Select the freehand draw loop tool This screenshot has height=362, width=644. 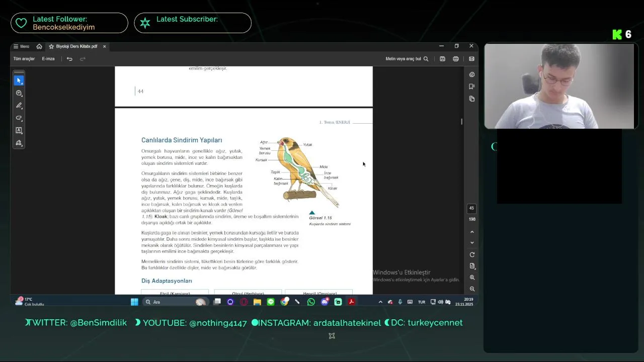pyautogui.click(x=19, y=118)
